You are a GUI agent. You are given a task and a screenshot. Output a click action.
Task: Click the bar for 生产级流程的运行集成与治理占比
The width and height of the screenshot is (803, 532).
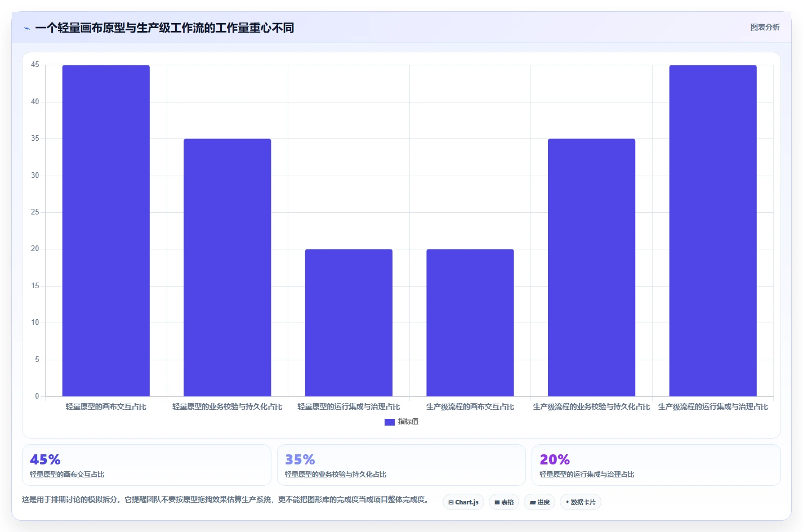point(713,231)
